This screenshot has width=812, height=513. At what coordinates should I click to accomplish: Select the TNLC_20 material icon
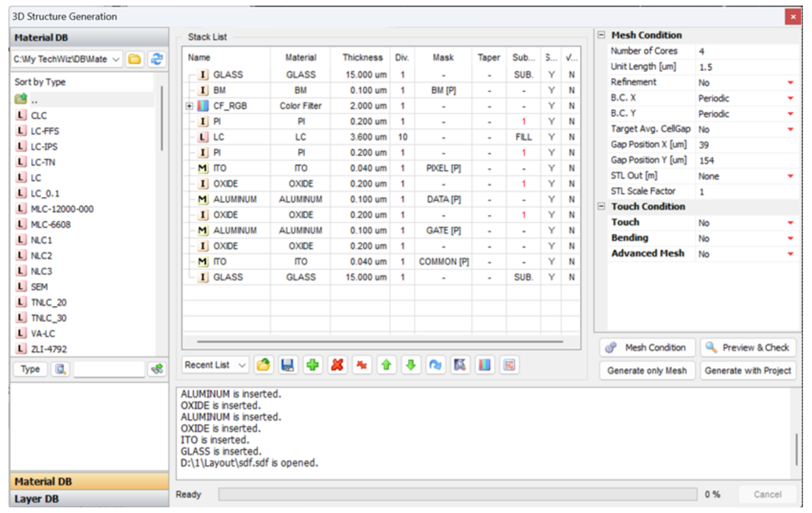point(21,302)
